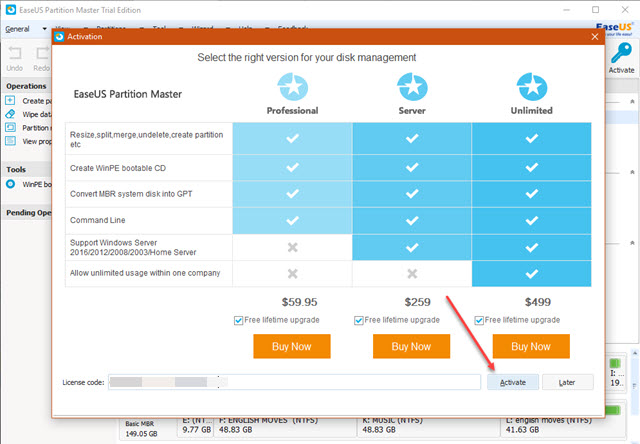This screenshot has width=640, height=444.
Task: Click the Server edition star icon
Action: [x=412, y=87]
